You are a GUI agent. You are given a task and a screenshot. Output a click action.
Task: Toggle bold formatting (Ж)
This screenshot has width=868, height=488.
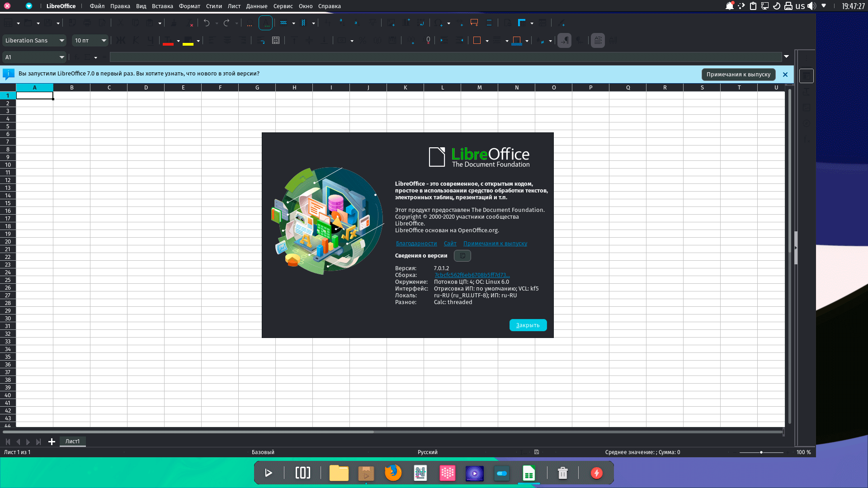(x=121, y=41)
